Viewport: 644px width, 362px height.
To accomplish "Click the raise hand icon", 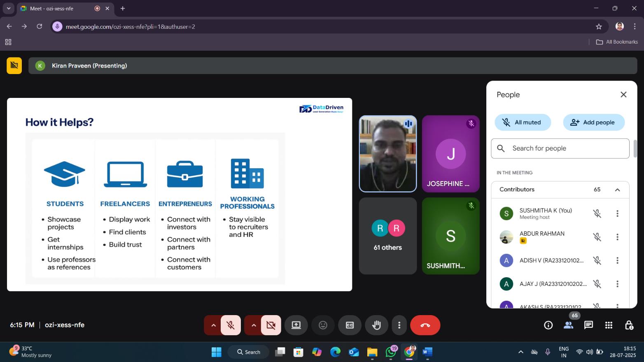I will point(376,325).
